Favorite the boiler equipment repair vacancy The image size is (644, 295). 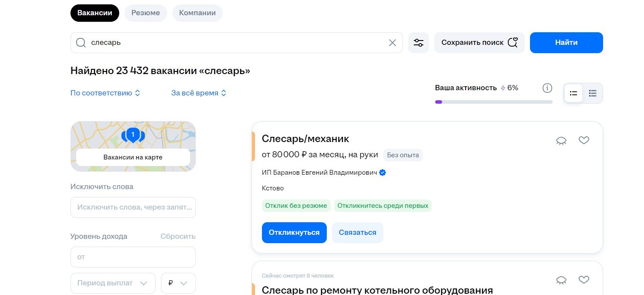[584, 280]
